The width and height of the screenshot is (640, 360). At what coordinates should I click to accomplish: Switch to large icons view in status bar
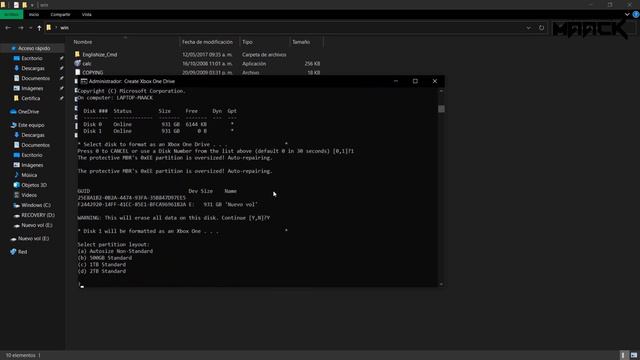coord(633,355)
